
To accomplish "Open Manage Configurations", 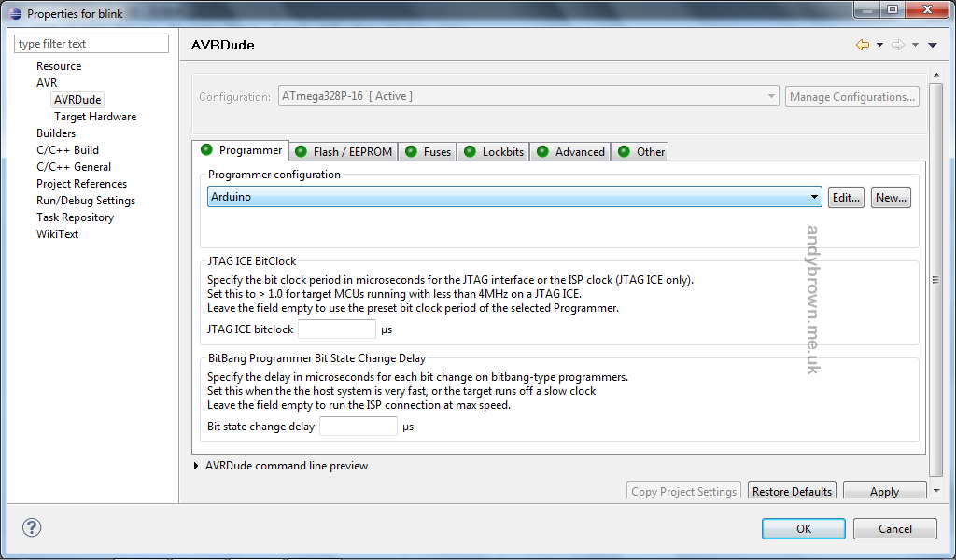I will (x=851, y=96).
